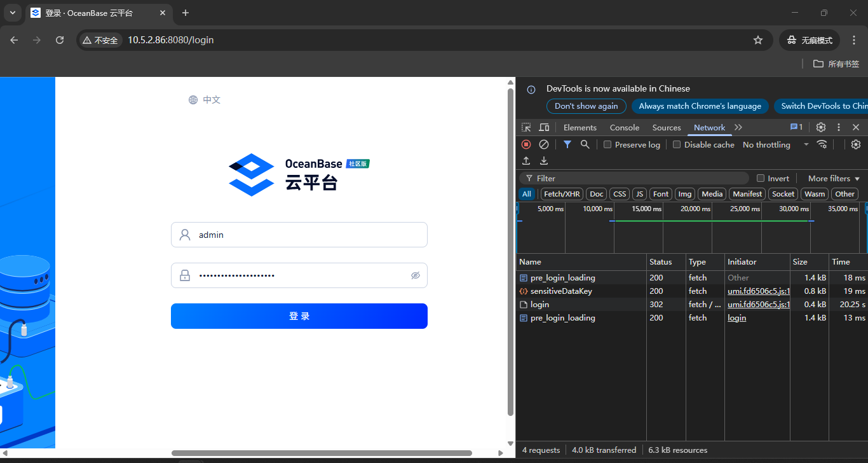Viewport: 868px width, 463px height.
Task: Open Network panel settings gear
Action: tap(856, 144)
